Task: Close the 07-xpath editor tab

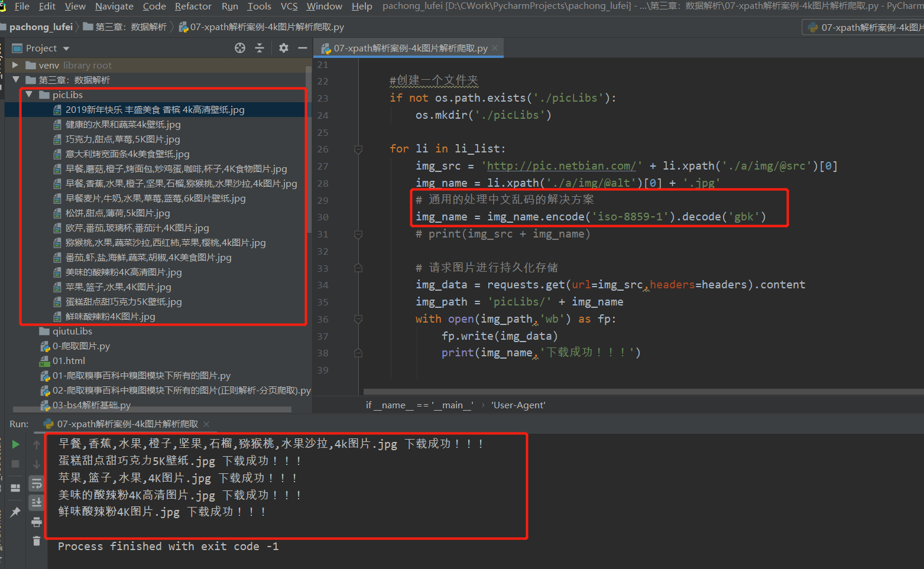Action: [495, 48]
